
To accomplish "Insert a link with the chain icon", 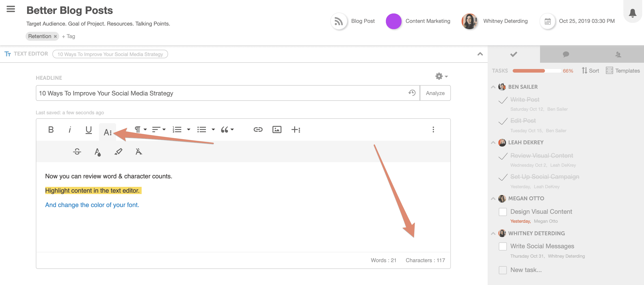I will pos(258,130).
